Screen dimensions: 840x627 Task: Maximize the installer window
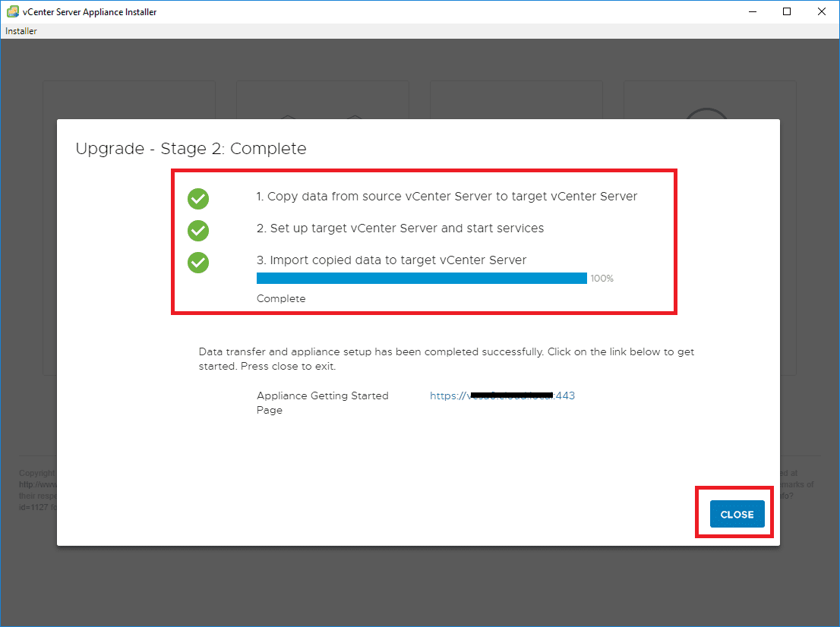tap(786, 11)
